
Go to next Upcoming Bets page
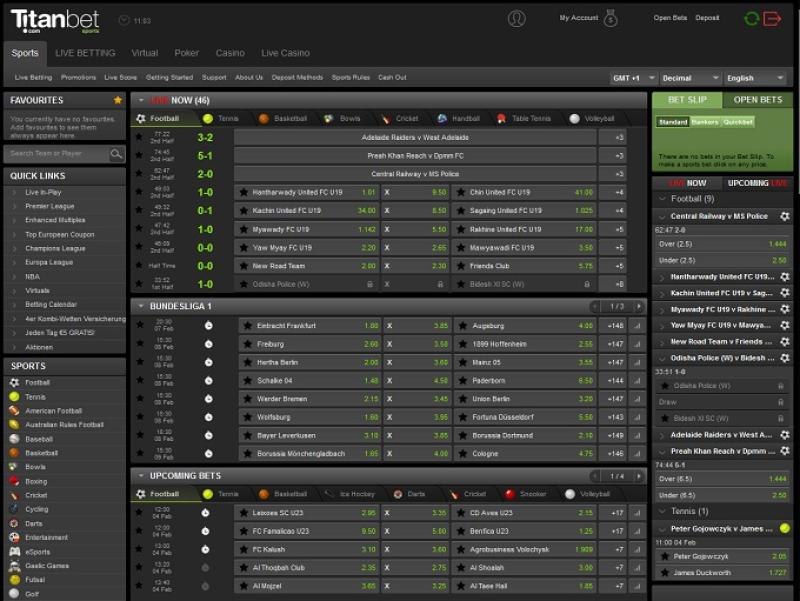pos(638,476)
